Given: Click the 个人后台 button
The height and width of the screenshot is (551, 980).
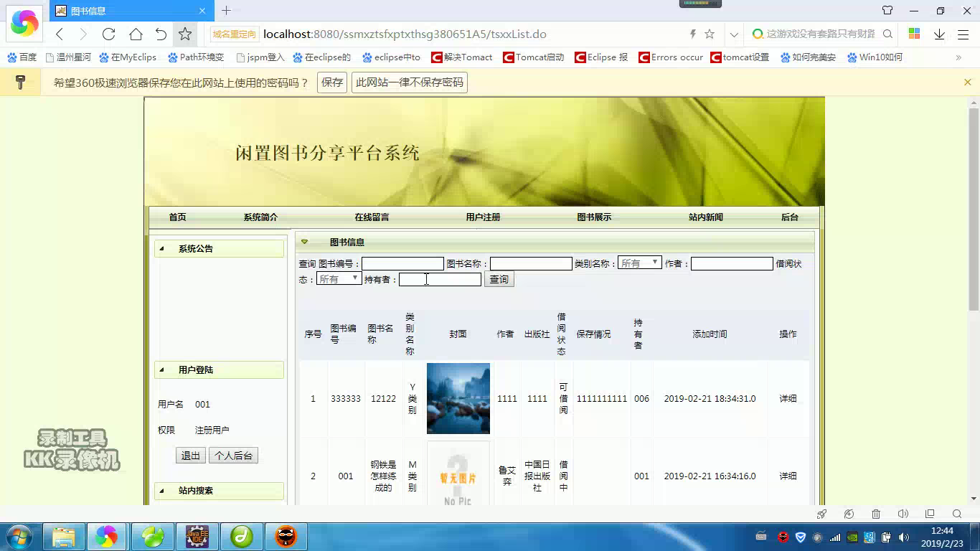Looking at the screenshot, I should 234,456.
